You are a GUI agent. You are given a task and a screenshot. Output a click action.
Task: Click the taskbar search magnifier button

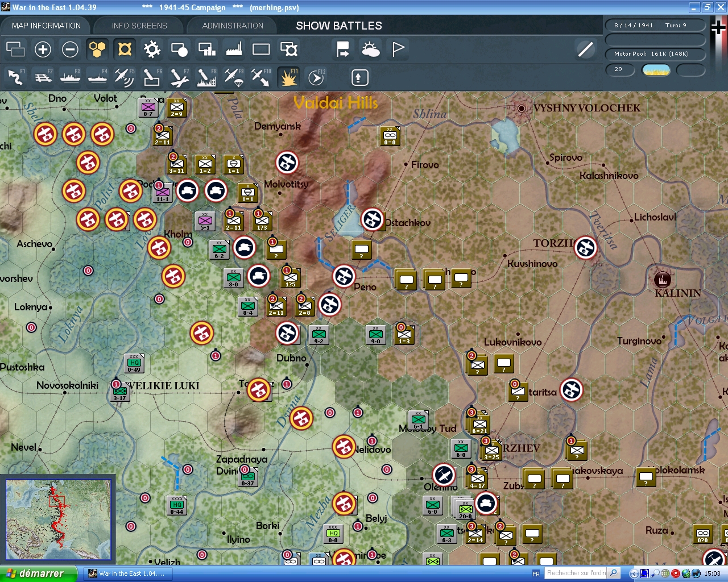(614, 573)
